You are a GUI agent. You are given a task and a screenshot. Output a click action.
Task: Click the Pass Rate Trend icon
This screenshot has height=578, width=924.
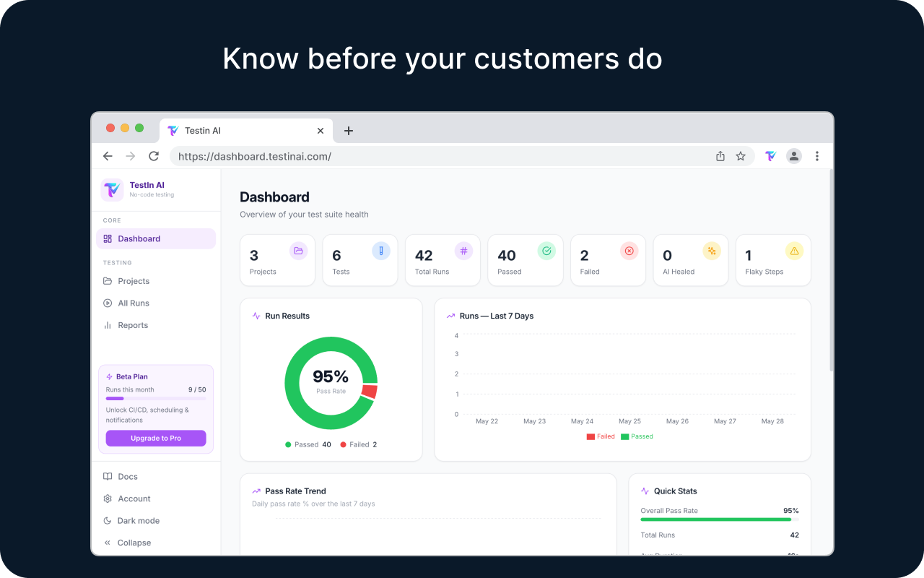[256, 491]
